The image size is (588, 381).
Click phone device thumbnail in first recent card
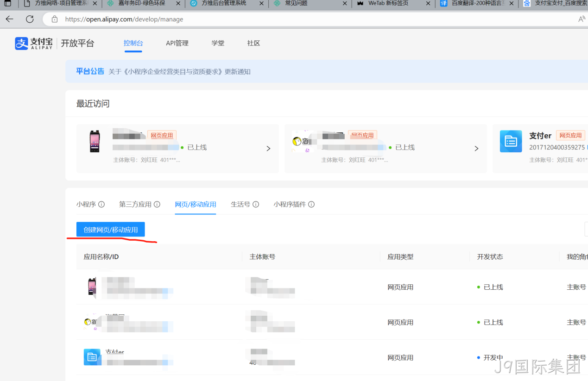click(x=95, y=141)
